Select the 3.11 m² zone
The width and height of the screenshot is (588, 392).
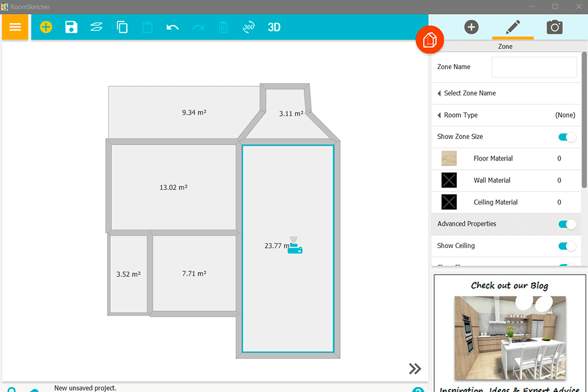click(x=291, y=113)
